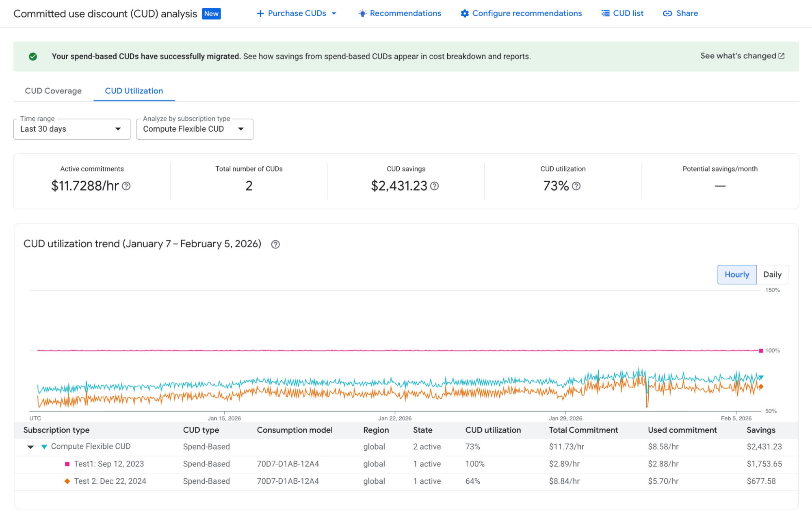Viewport: 812px width, 517px height.
Task: Open CUD list using the list icon
Action: (605, 13)
